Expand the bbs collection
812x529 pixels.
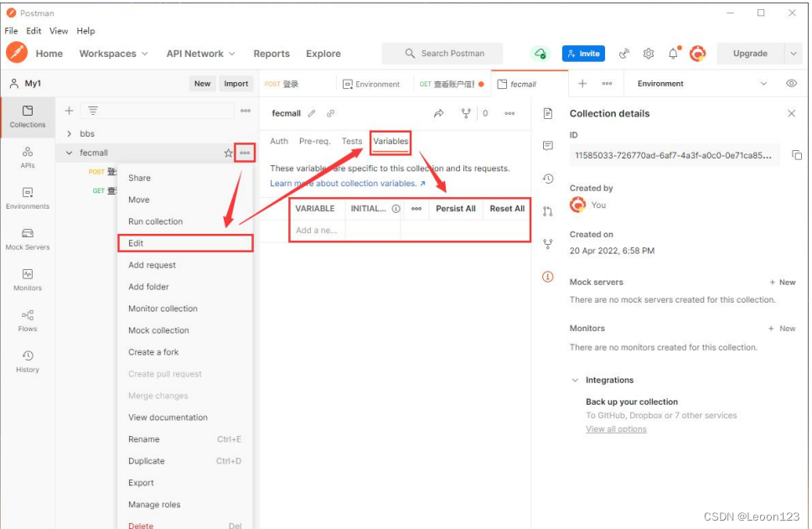tap(69, 133)
